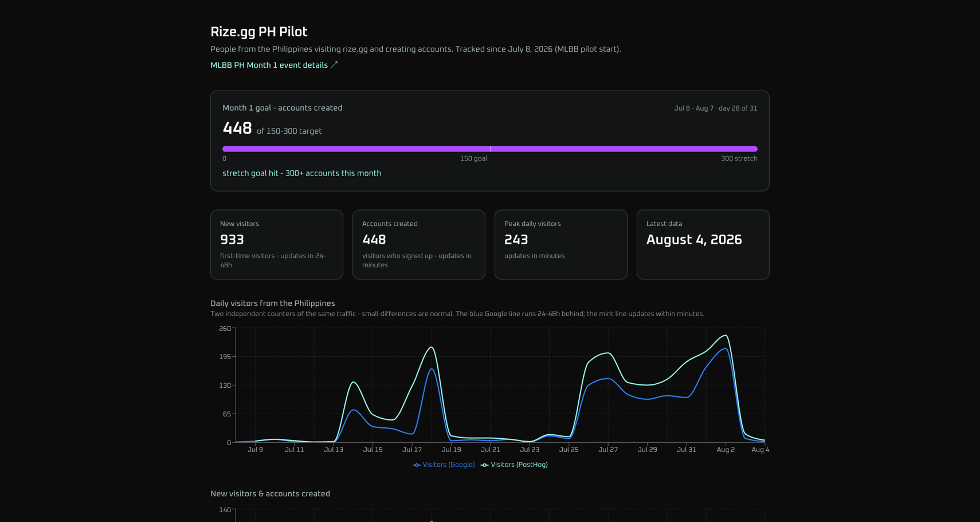Click the mint PostHog line peak near Aug 2
The height and width of the screenshot is (522, 980).
point(726,336)
